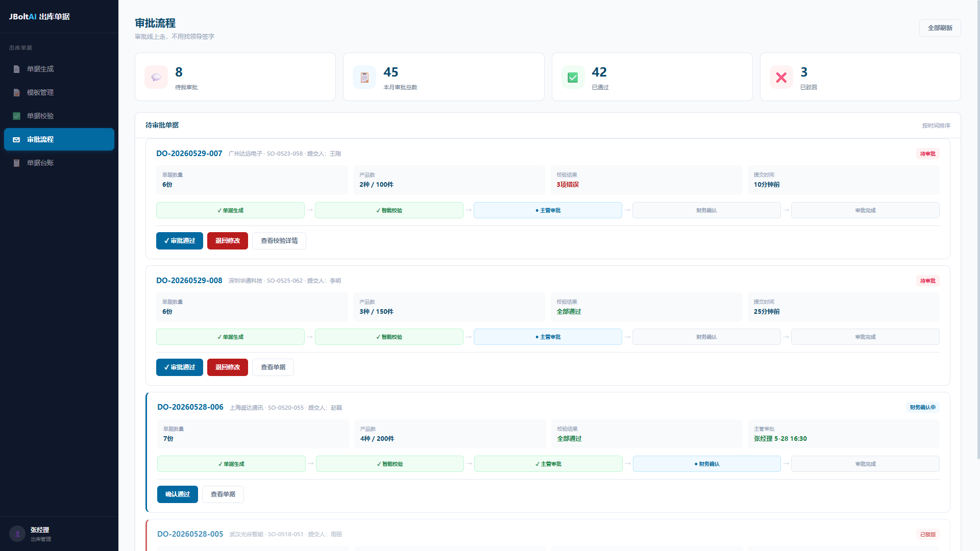Click 查看单据 for DO-20260529-008

coord(273,367)
